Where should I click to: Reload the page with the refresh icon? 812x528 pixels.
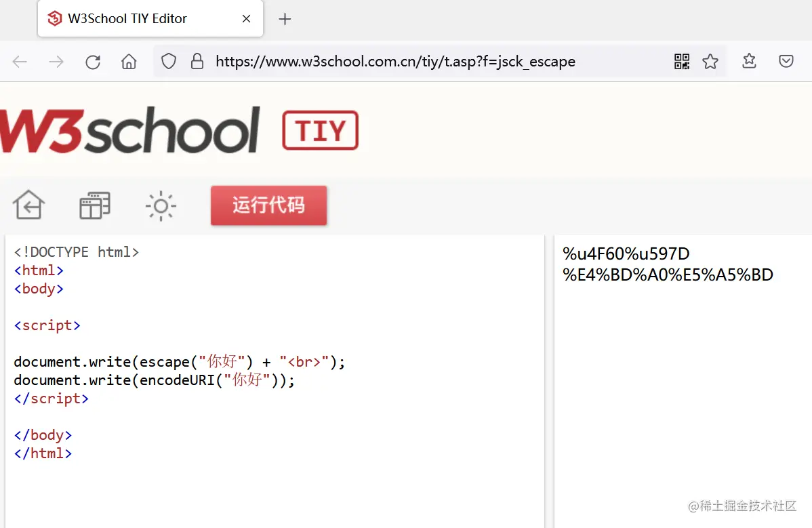[93, 61]
